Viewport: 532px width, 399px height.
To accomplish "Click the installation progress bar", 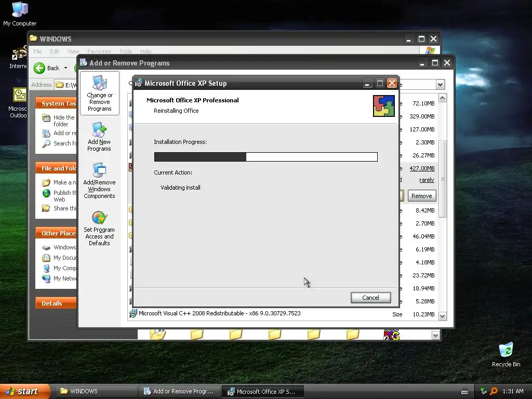I will coord(265,157).
